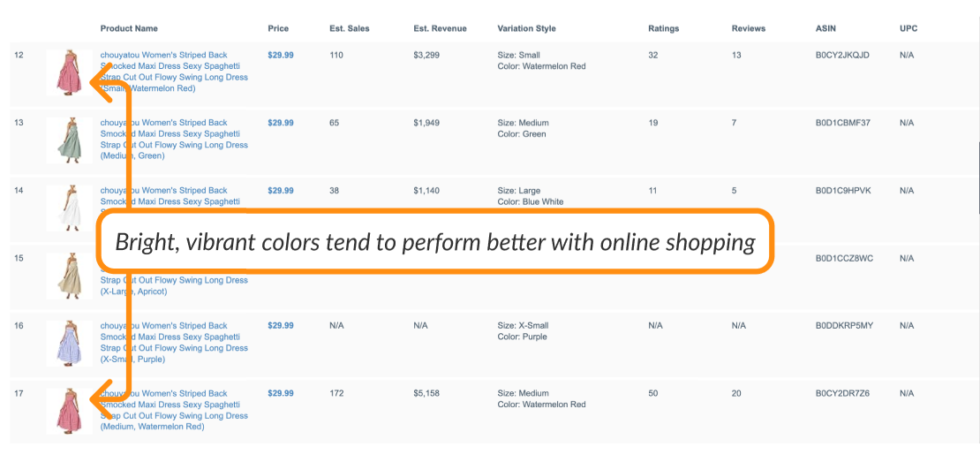Click the "Color: Purple" variation text
Image resolution: width=980 pixels, height=462 pixels.
522,337
